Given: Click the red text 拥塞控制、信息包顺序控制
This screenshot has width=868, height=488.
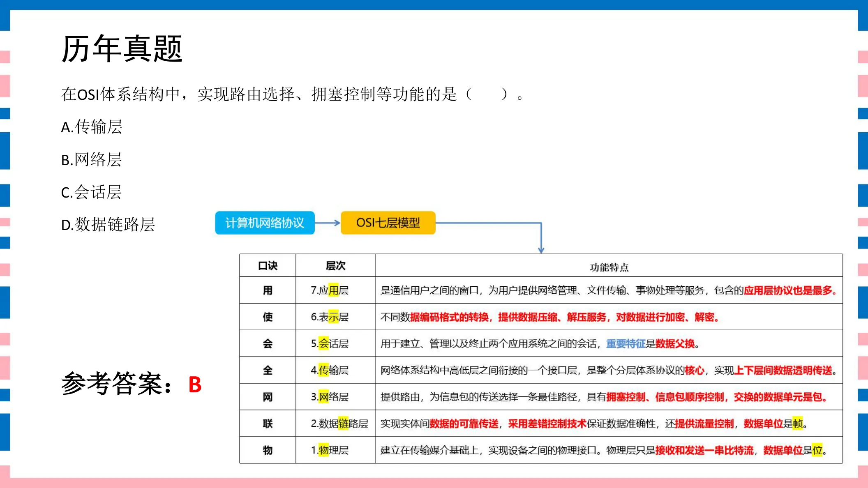Looking at the screenshot, I should 665,397.
